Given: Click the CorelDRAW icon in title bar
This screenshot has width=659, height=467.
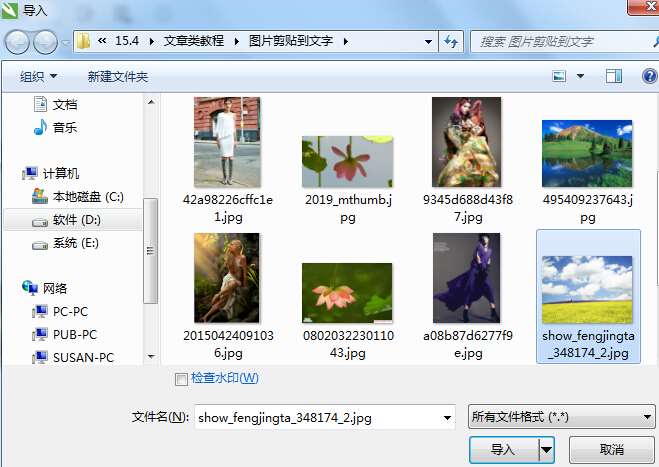Looking at the screenshot, I should [10, 9].
